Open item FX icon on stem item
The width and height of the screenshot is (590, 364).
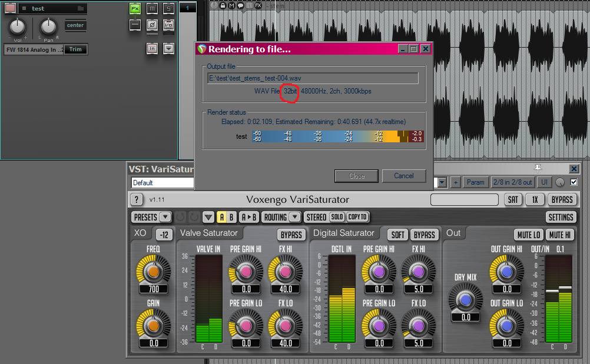point(258,5)
